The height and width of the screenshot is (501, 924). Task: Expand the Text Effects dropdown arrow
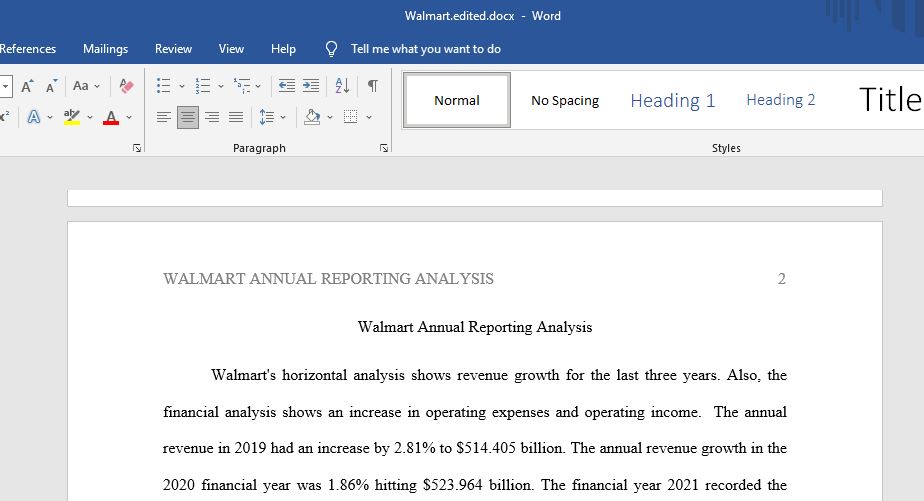(50, 117)
